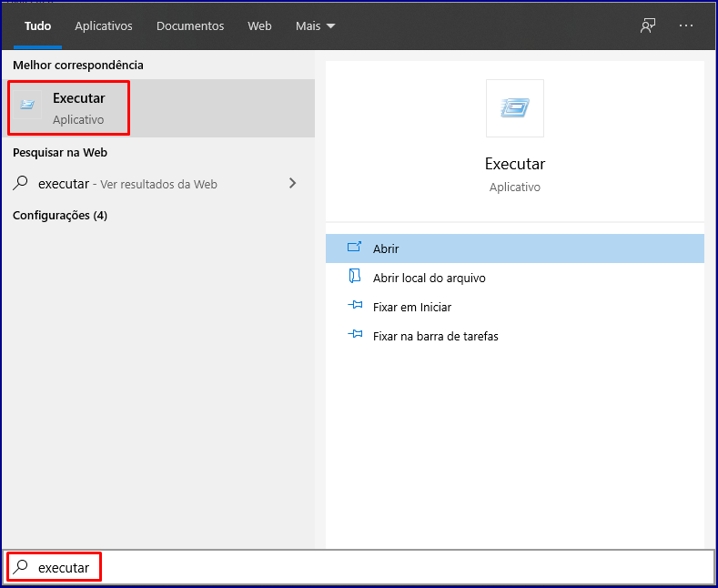
Task: Switch to the Aplicativos tab
Action: click(104, 26)
